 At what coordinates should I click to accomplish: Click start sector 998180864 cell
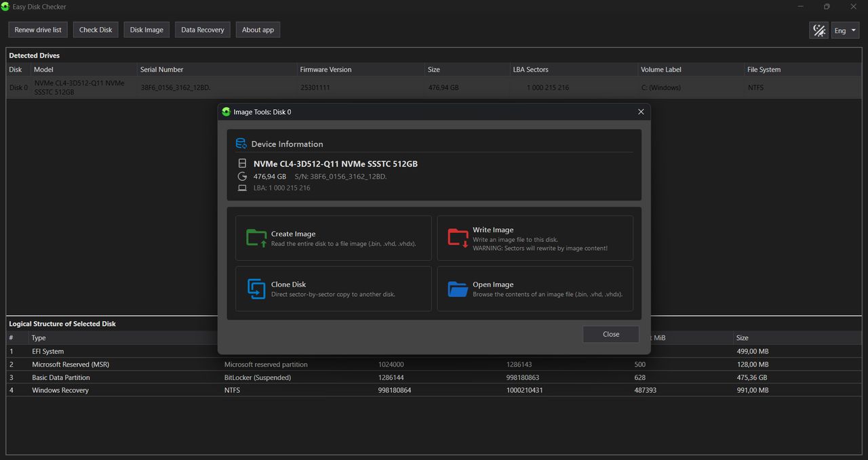395,390
